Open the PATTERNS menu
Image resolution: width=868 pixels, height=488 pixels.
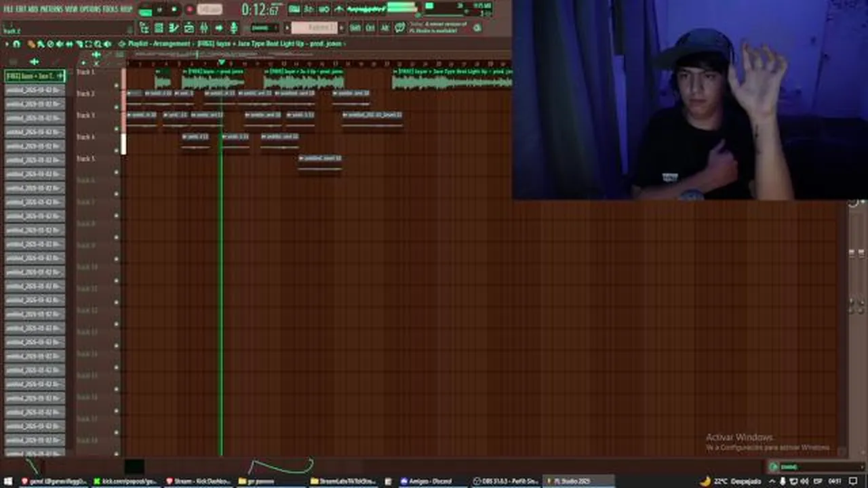52,9
